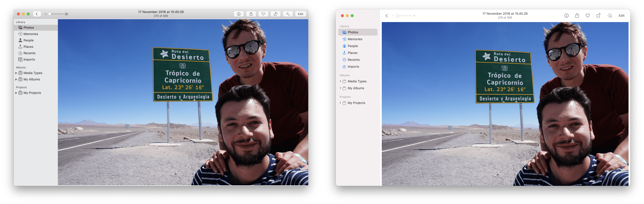Click the My Albums folder label in the right window

356,88
